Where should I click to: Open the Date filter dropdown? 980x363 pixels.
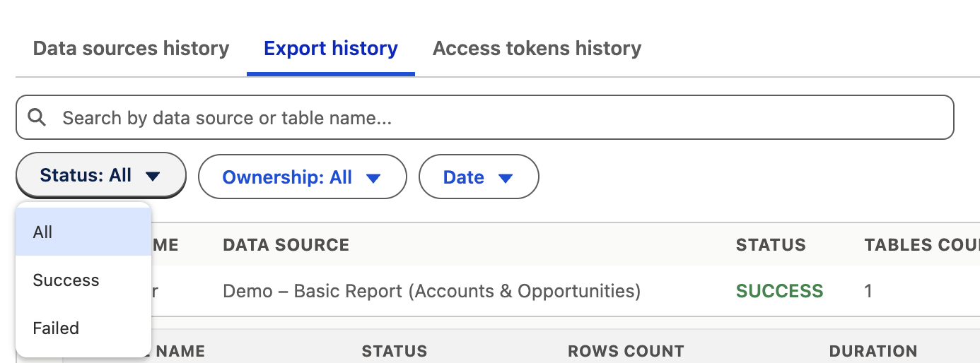[478, 177]
